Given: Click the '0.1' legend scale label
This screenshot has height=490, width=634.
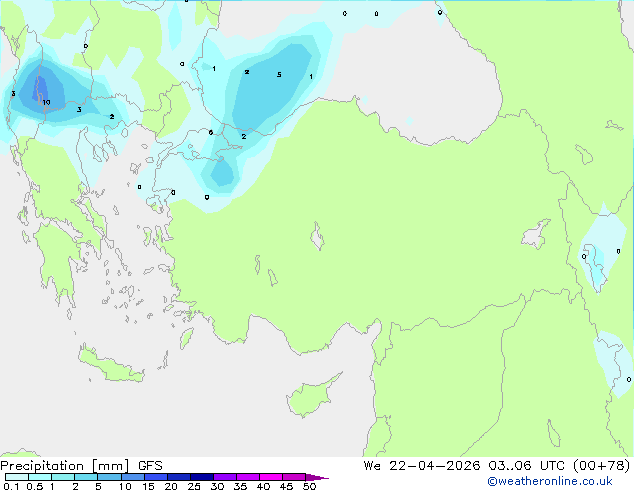Looking at the screenshot, I should tap(11, 486).
